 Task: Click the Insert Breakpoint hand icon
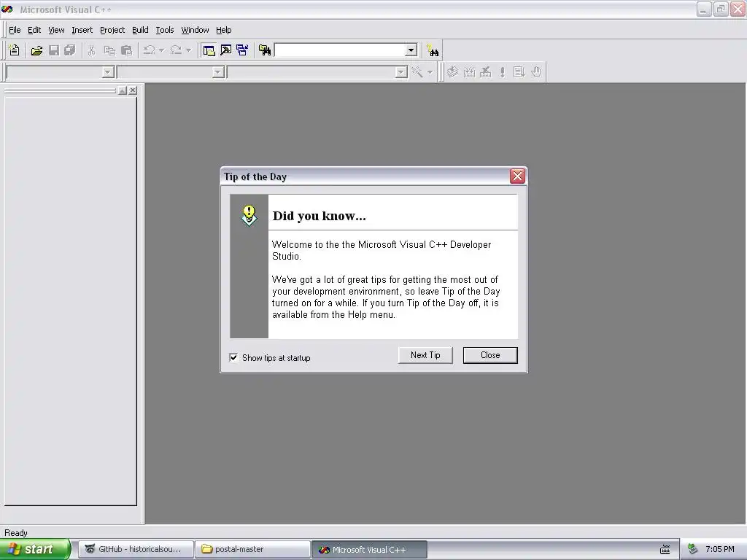pos(536,72)
